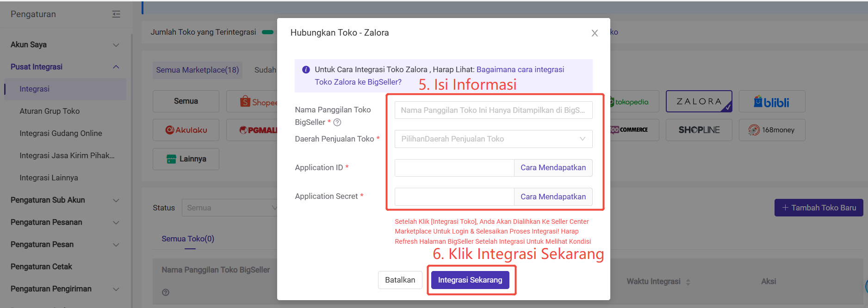
Task: Close the Hubungkan Toko - Zalora dialog
Action: click(x=595, y=33)
